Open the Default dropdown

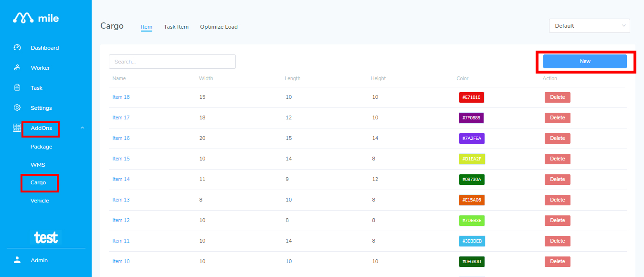click(590, 26)
